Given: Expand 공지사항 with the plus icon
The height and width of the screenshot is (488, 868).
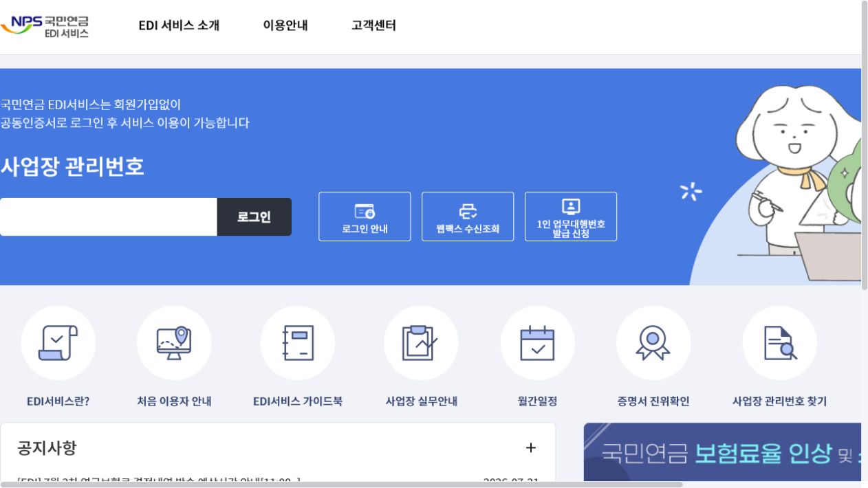Looking at the screenshot, I should click(x=531, y=448).
